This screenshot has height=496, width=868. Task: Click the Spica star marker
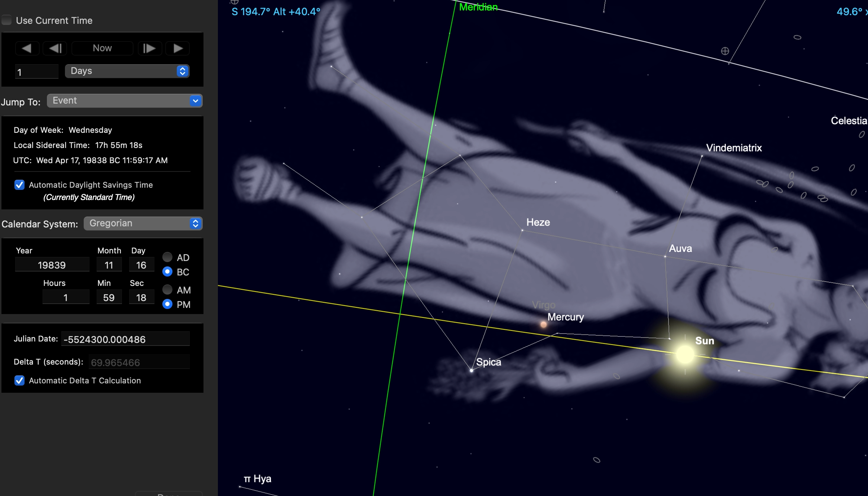click(472, 370)
